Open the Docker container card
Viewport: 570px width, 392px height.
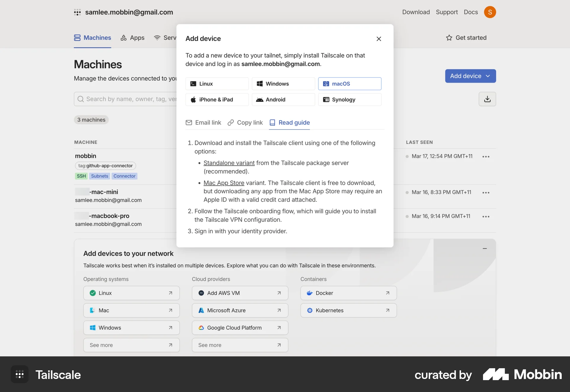[348, 293]
